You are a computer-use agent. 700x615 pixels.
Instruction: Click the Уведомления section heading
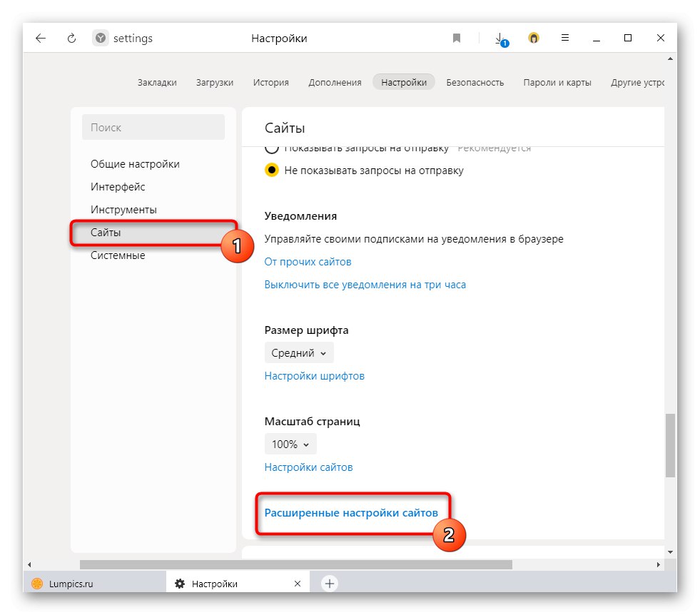click(x=300, y=216)
